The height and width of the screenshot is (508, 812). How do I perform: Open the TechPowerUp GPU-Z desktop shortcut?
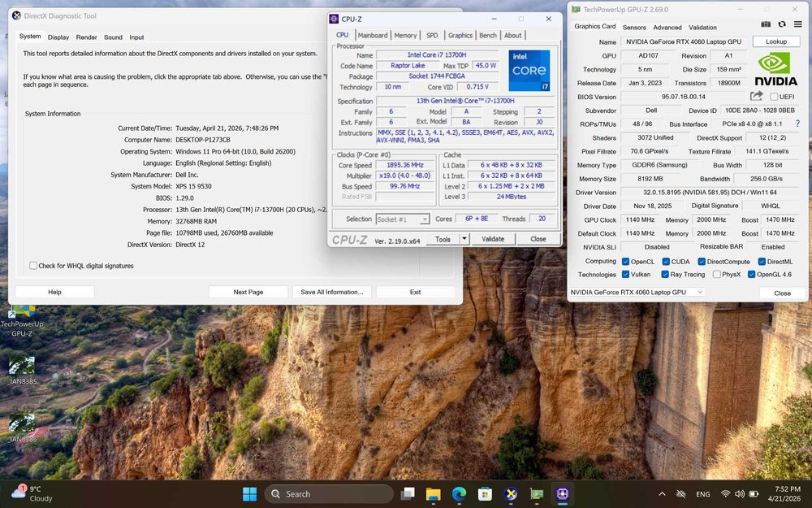coord(22,321)
